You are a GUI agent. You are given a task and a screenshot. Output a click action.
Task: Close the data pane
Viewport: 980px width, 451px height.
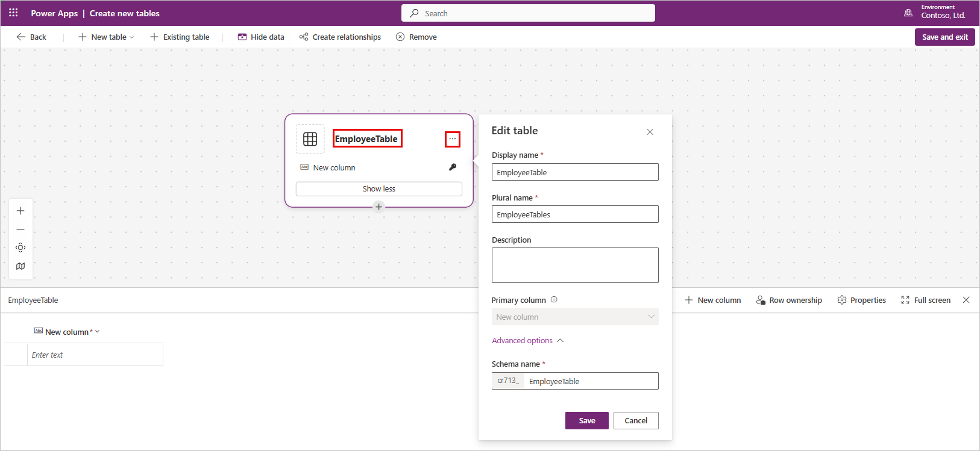[966, 300]
